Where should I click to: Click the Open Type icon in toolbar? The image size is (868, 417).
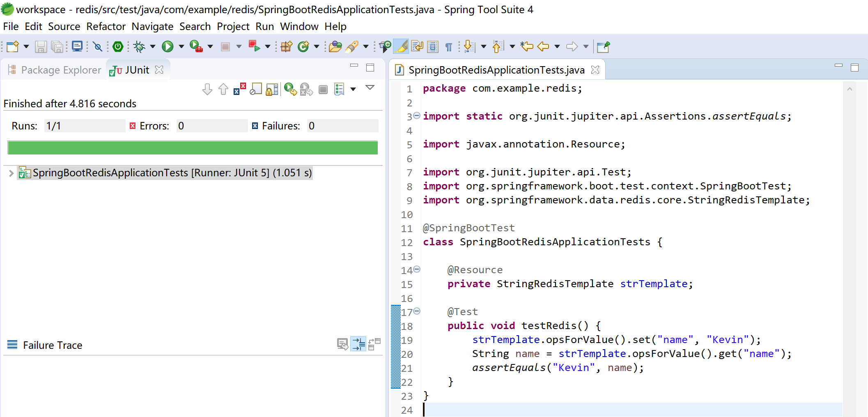coord(335,47)
